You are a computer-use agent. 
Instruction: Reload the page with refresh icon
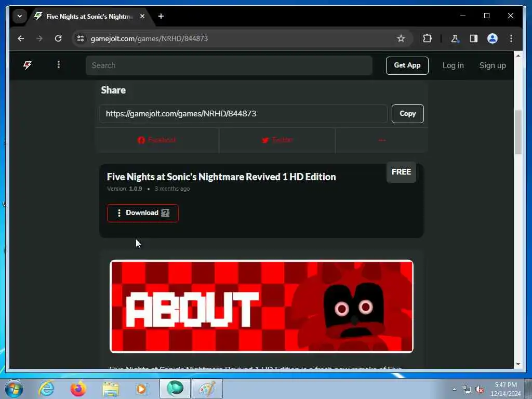pyautogui.click(x=58, y=38)
